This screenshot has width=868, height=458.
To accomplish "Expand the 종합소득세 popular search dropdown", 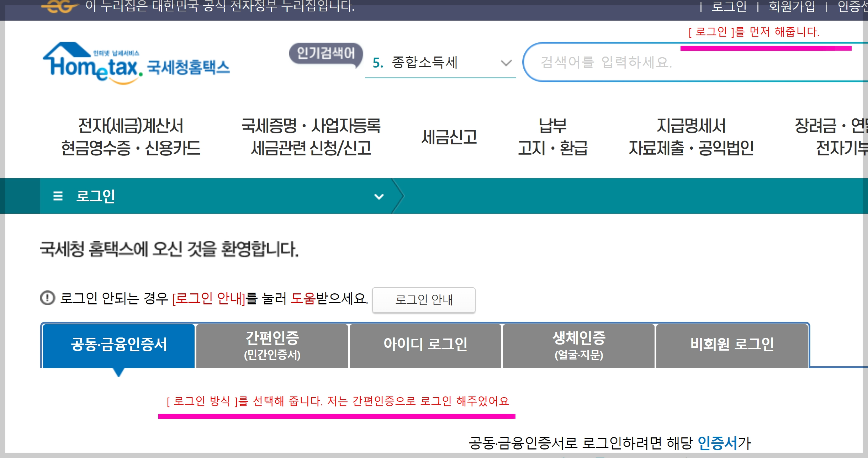I will [506, 63].
